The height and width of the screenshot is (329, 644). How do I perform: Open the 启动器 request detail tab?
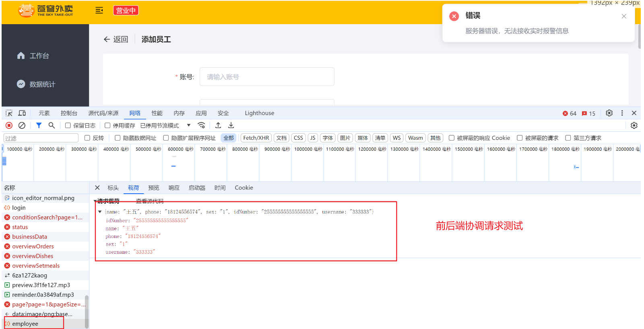197,188
